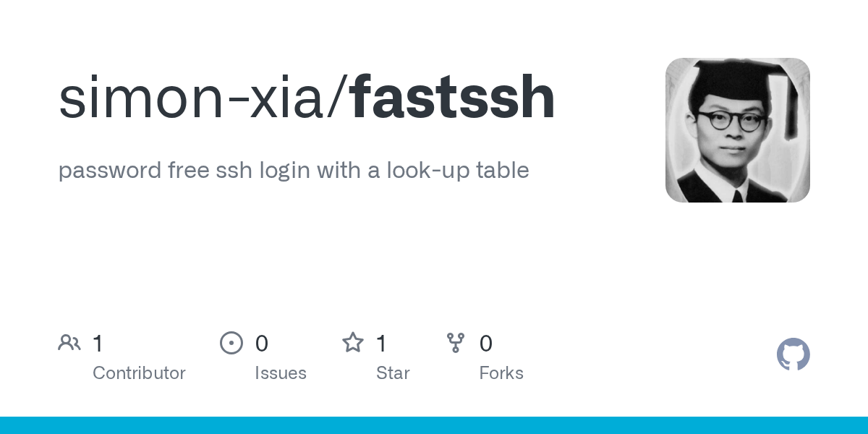868x434 pixels.
Task: Click the issues count number 0
Action: (262, 344)
